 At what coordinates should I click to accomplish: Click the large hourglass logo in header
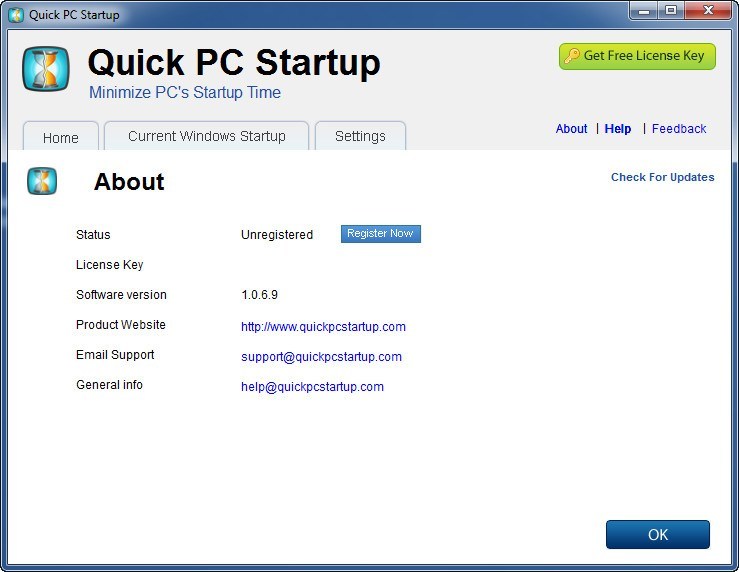click(46, 68)
